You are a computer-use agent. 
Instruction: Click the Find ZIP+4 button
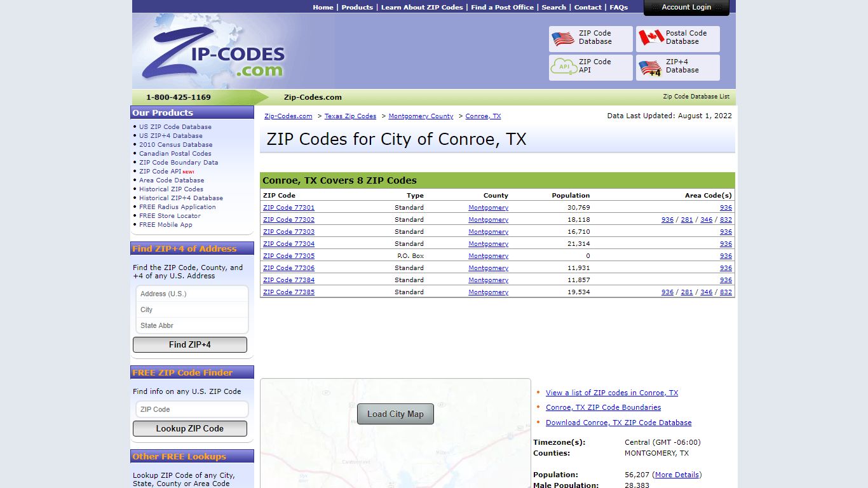click(190, 344)
